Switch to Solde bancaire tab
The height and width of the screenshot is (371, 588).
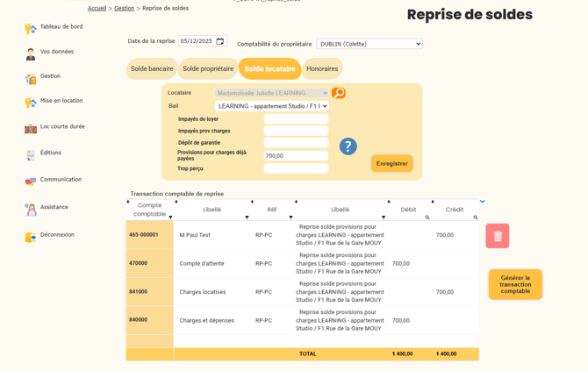click(152, 68)
